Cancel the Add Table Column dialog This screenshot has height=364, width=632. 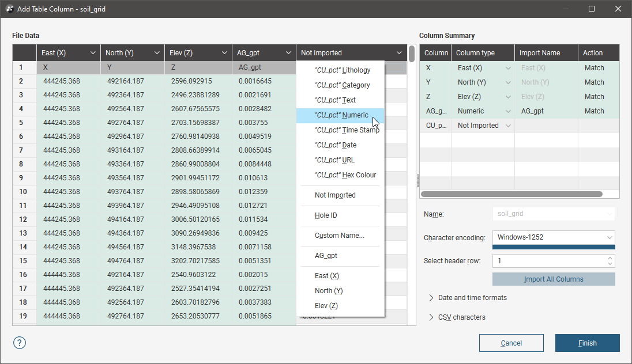(511, 343)
